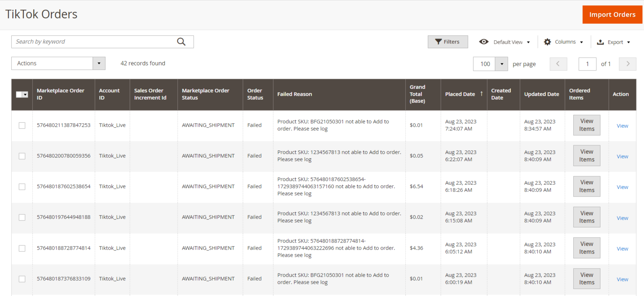Open the View link for order 576480200780059356

tap(622, 156)
